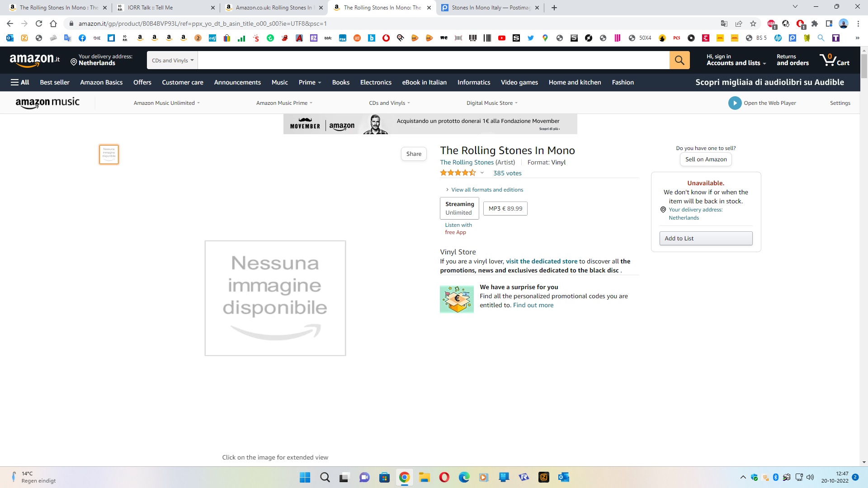Click the Windows Start button
The image size is (868, 488).
pos(305,477)
